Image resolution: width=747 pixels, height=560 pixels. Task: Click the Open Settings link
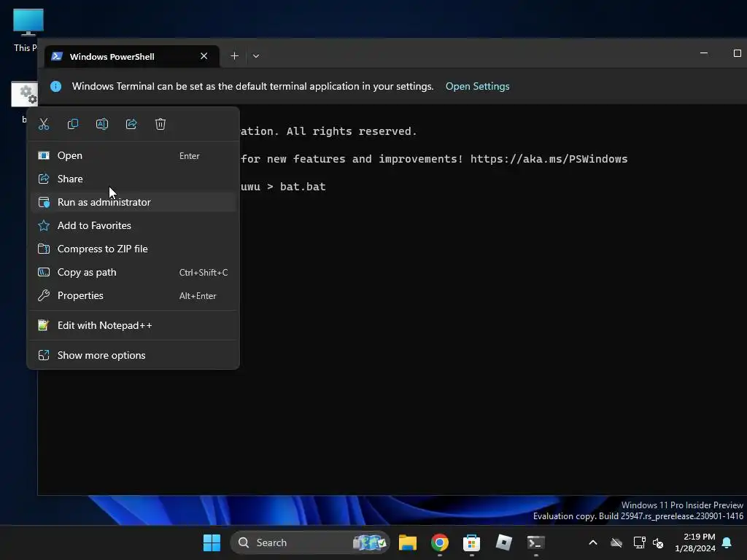pos(477,86)
